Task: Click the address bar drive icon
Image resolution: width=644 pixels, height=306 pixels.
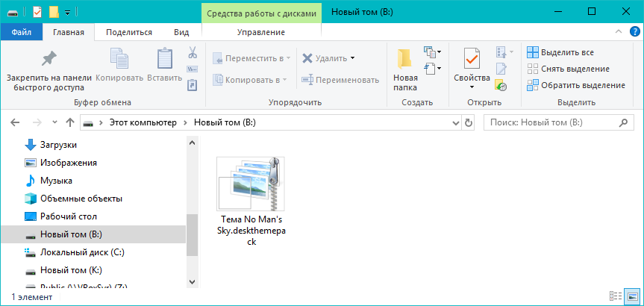Action: click(x=87, y=122)
